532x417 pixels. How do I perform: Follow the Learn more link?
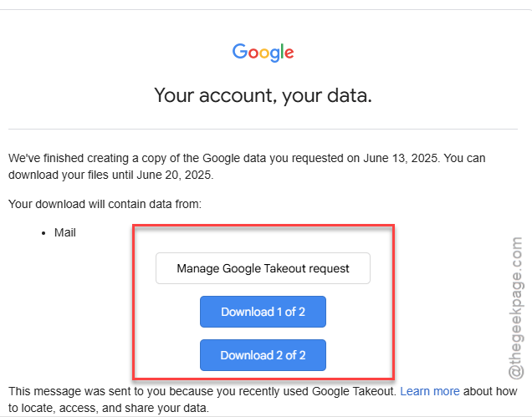430,391
